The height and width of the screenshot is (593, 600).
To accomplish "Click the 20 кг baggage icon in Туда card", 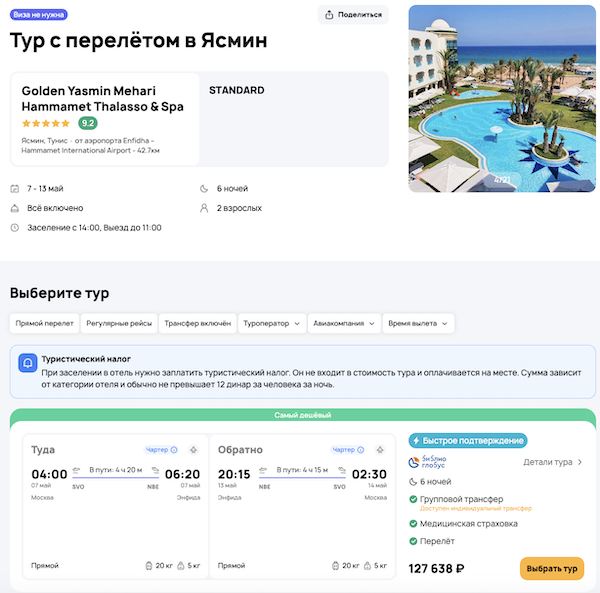I will point(148,565).
